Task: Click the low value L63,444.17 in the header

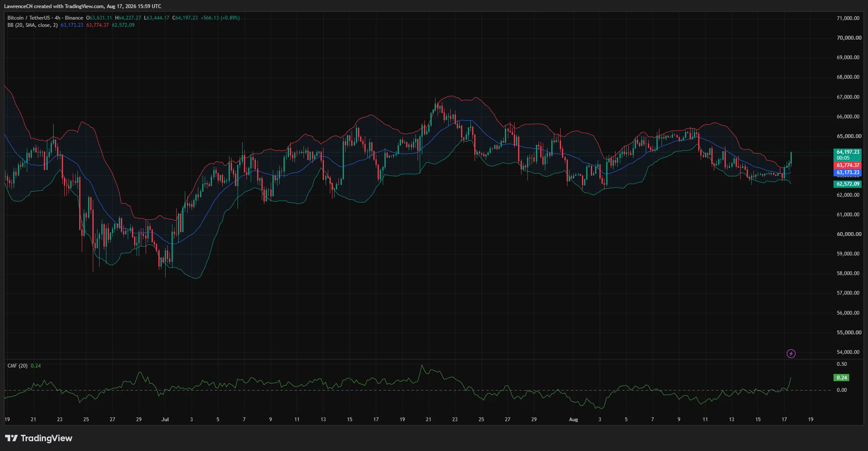Action: (157, 18)
